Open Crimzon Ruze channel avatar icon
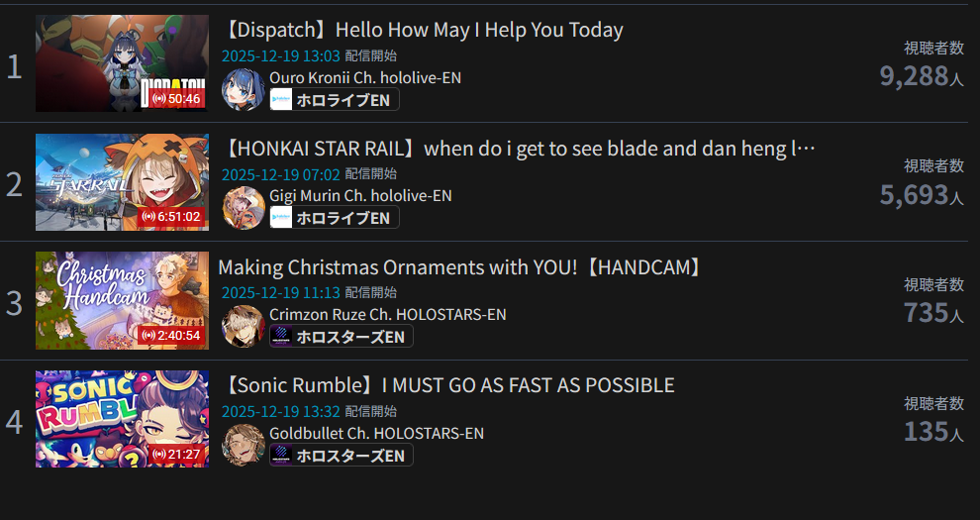980x520 pixels. pyautogui.click(x=244, y=326)
